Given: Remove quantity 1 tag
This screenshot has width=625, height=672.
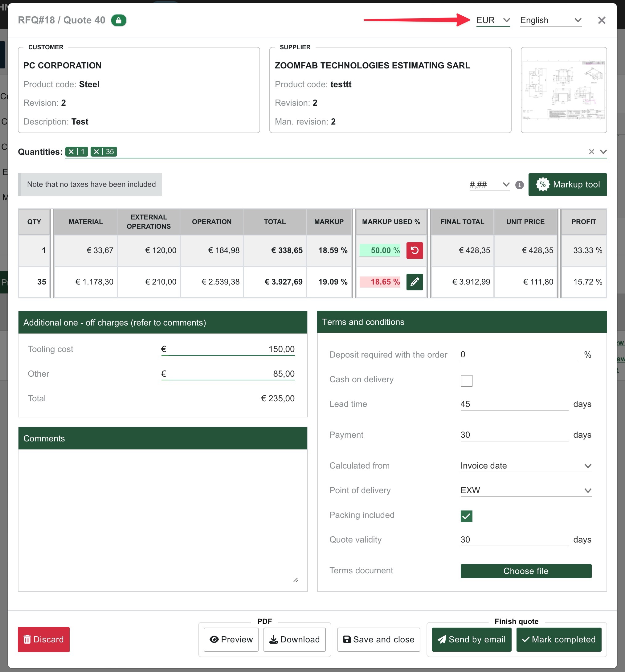Looking at the screenshot, I should coord(71,152).
